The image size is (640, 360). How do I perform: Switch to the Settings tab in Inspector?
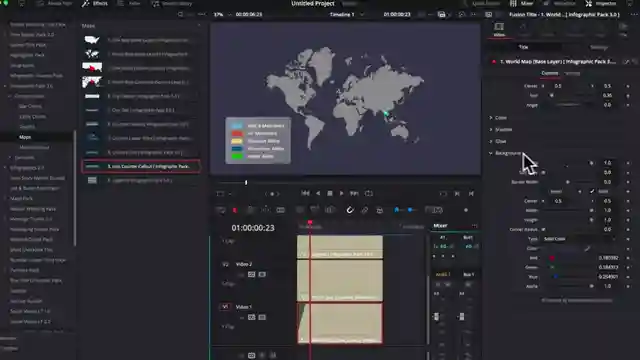[599, 47]
